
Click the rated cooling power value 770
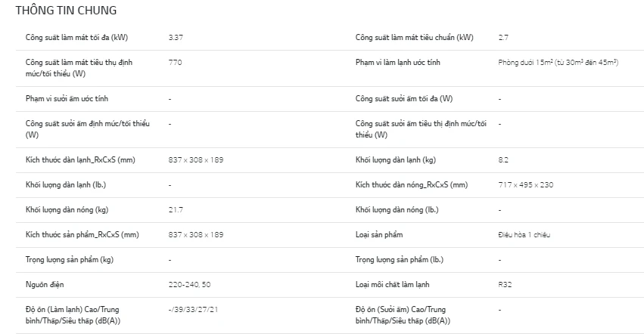click(x=175, y=62)
